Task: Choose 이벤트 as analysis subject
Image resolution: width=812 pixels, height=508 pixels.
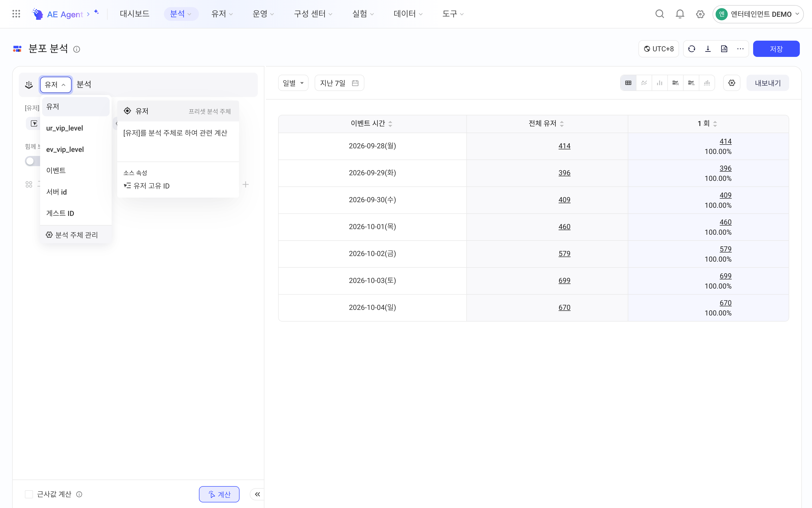Action: coord(76,171)
